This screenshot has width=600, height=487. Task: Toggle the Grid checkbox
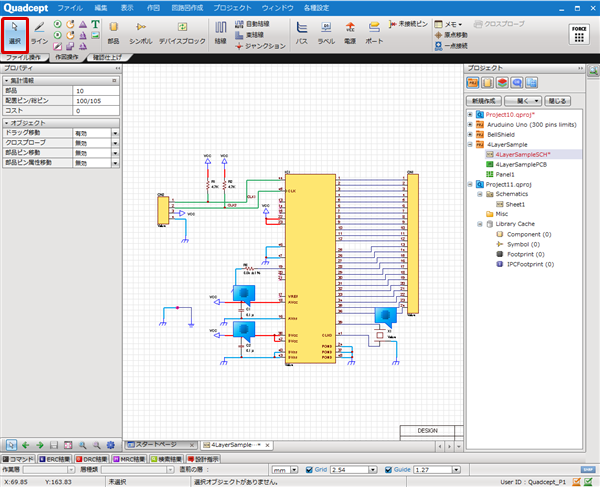[309, 469]
